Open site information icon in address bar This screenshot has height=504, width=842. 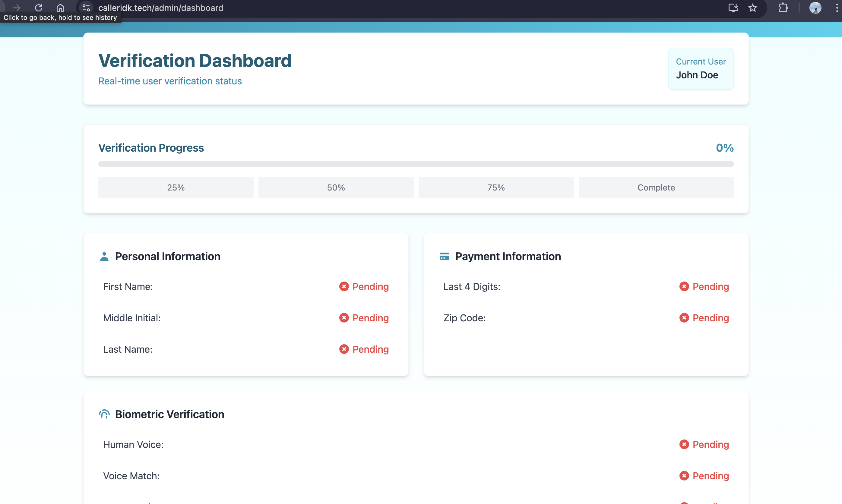point(86,8)
